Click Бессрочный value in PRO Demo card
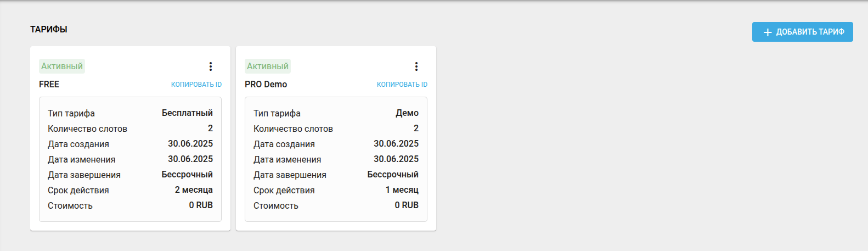868x251 pixels. click(393, 175)
